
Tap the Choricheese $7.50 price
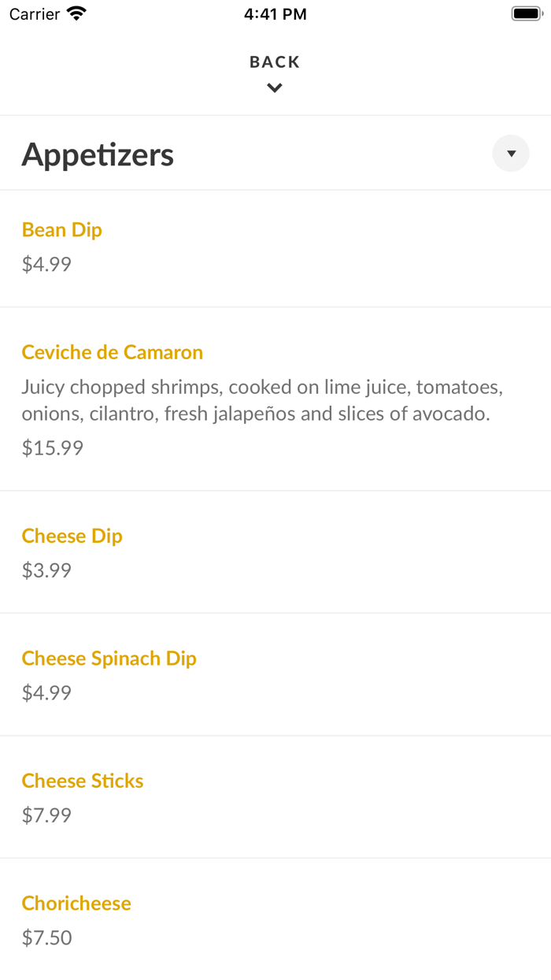point(46,937)
